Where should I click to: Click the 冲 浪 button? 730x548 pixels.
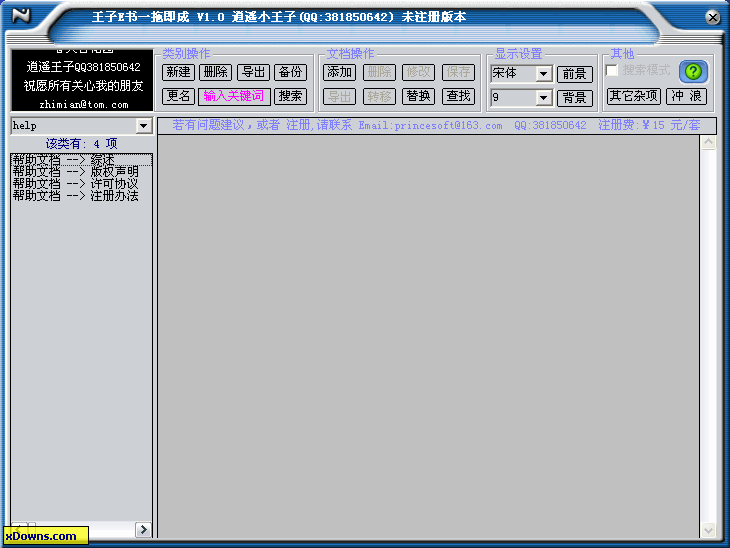coord(687,96)
